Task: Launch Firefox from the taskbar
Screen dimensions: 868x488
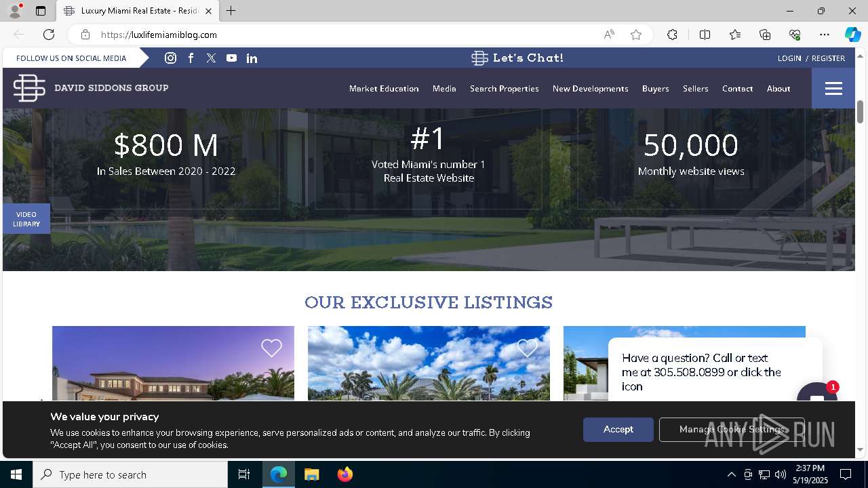Action: (345, 474)
